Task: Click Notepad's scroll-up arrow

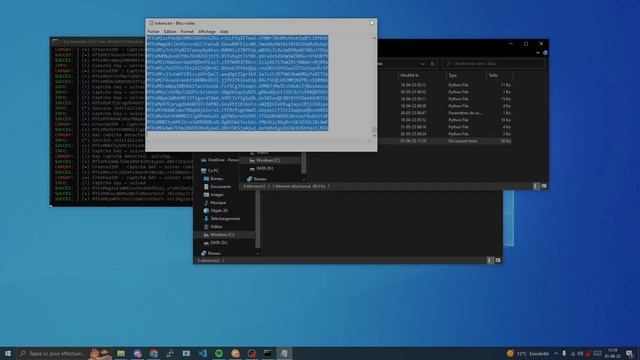Action: [374, 38]
